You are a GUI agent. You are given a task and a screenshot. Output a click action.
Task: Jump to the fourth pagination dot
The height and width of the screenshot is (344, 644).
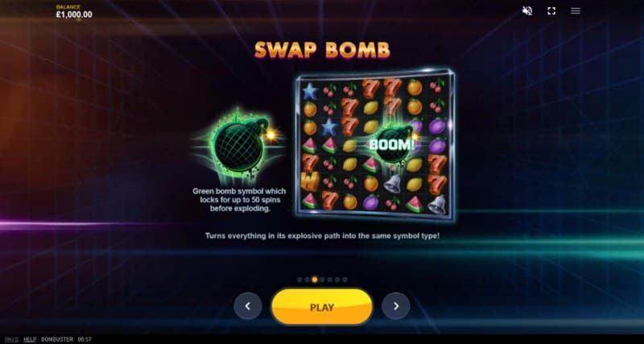click(x=323, y=280)
